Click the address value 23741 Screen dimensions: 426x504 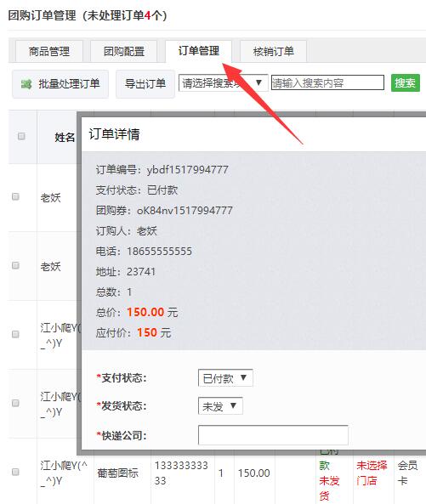tap(141, 272)
